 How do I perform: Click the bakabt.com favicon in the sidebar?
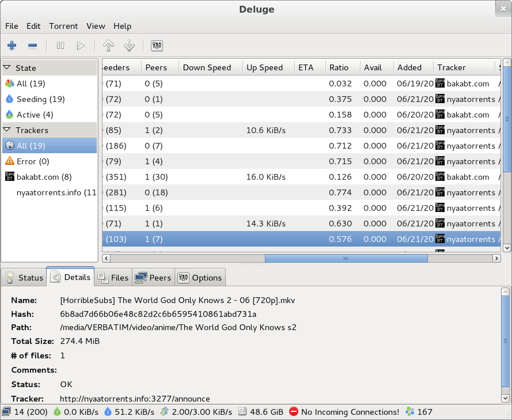(10, 176)
